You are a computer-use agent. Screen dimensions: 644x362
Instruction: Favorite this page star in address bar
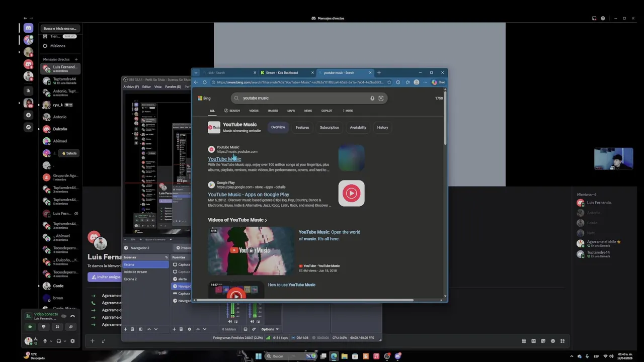[389, 82]
